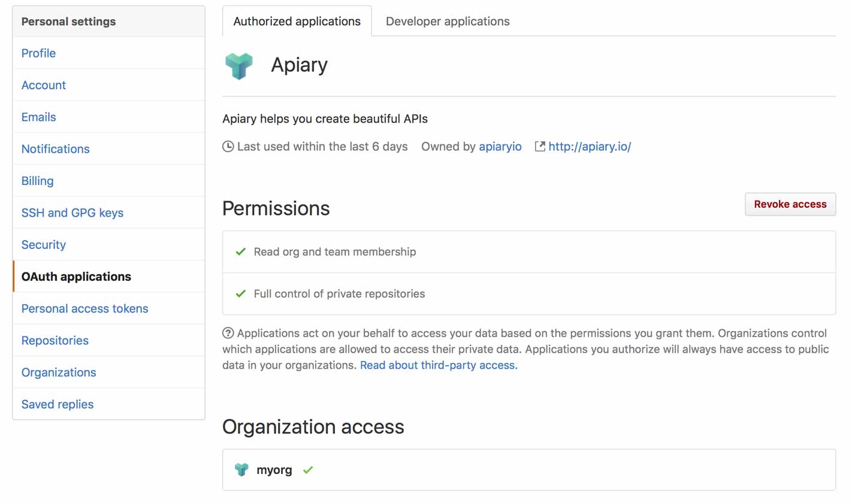Click the myorg organization name
This screenshot has height=504, width=852.
point(274,470)
